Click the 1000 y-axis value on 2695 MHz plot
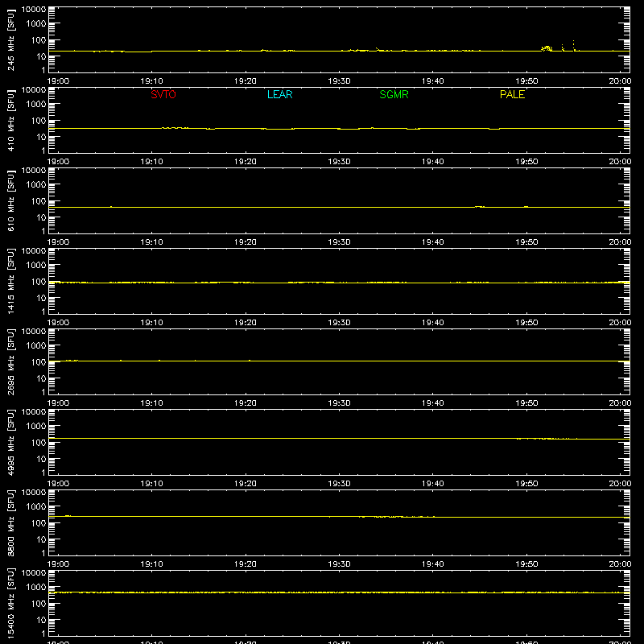This screenshot has width=644, height=644. (x=36, y=346)
